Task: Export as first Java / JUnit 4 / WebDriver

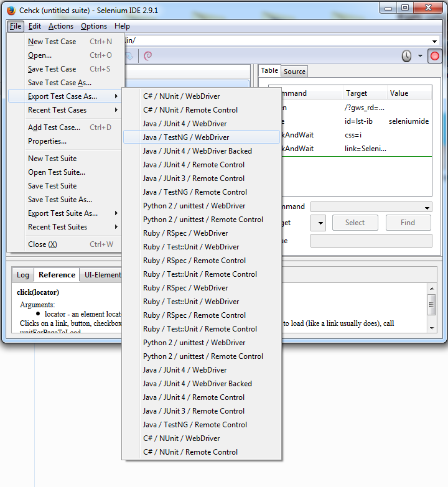Action: coord(202,124)
